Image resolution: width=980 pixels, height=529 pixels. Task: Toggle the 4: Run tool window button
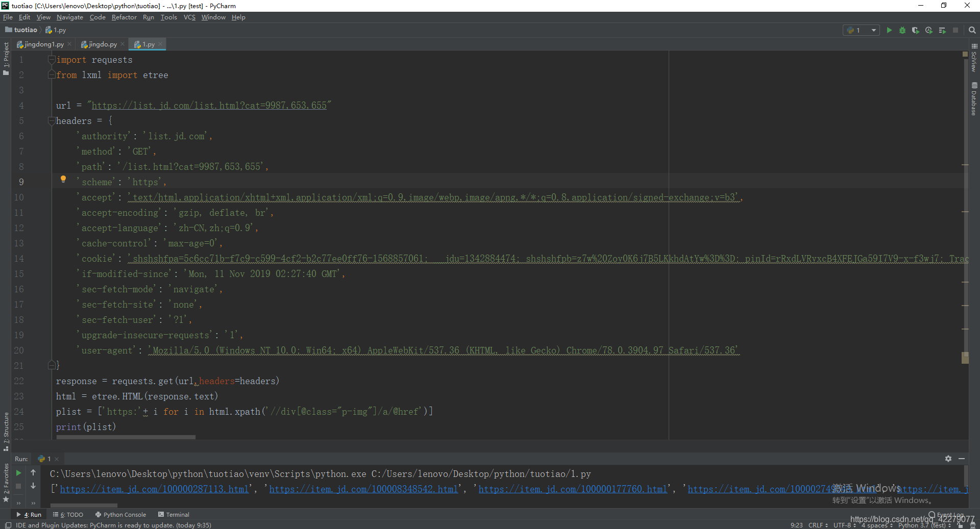[29, 515]
